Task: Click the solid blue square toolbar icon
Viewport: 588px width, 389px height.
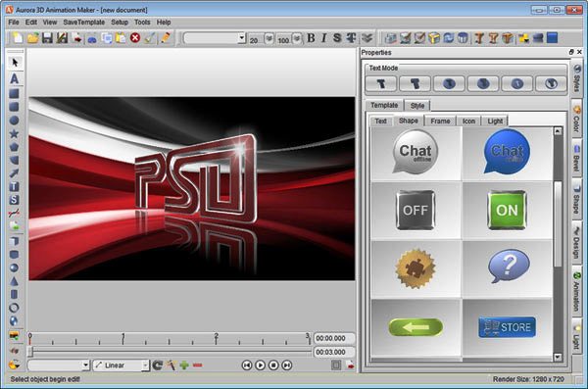Action: pos(552,38)
